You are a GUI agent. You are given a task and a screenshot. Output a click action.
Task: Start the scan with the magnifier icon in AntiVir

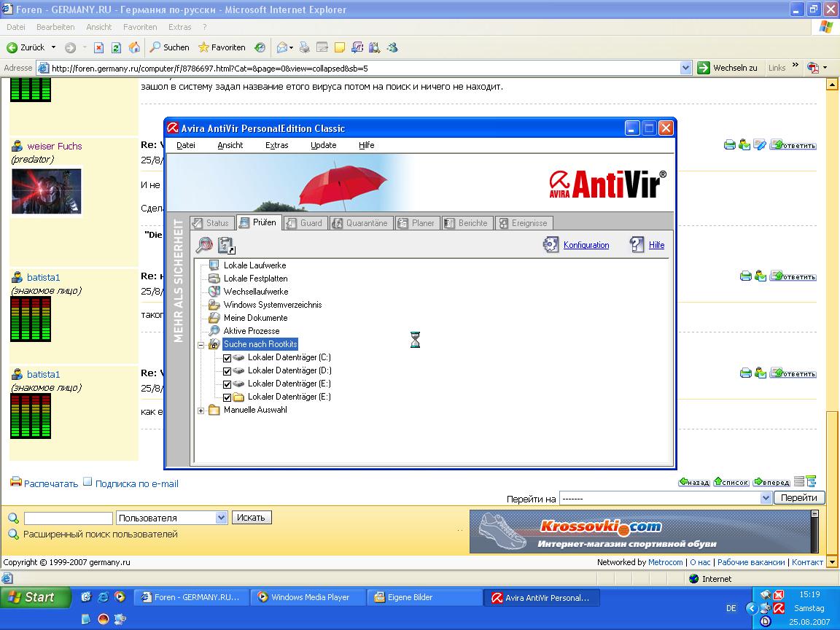(x=204, y=245)
